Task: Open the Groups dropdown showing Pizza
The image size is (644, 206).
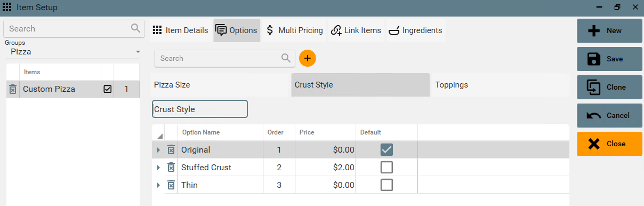Action: click(75, 52)
